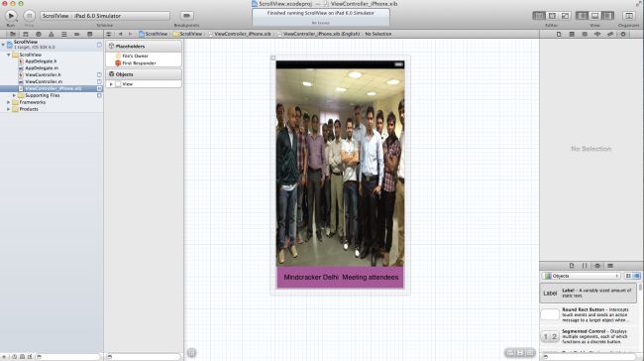The image size is (644, 361).
Task: Show the Project navigator folder icon
Action: pyautogui.click(x=13, y=34)
